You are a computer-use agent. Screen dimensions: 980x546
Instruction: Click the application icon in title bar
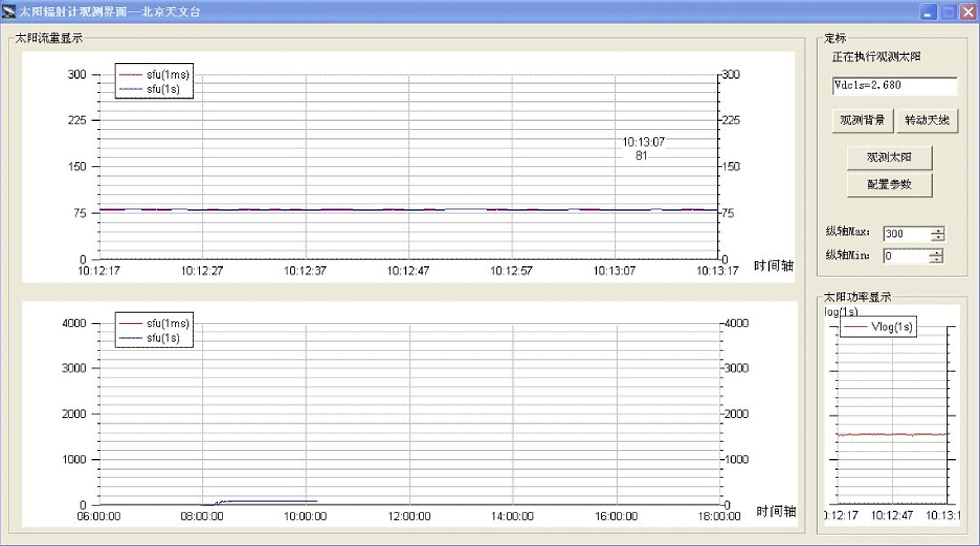[x=8, y=12]
